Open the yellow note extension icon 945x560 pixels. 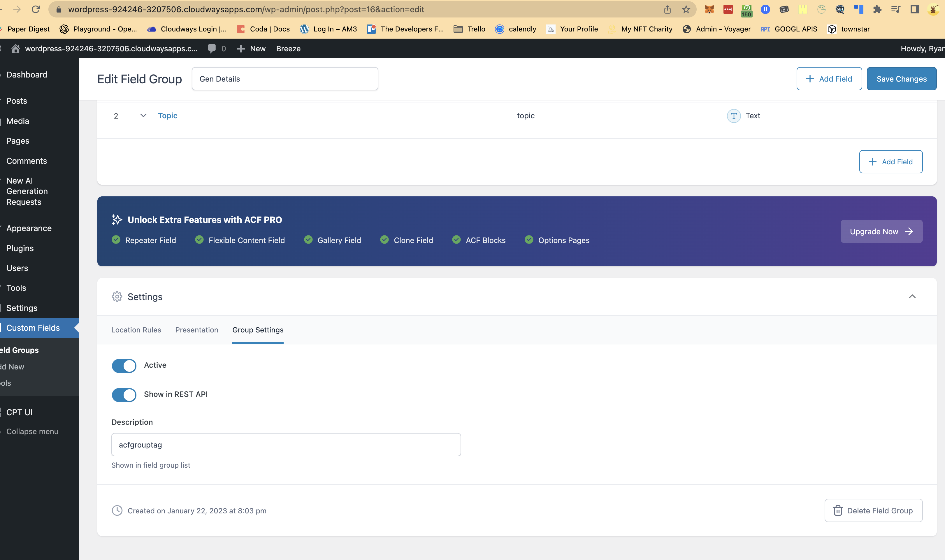click(x=803, y=9)
